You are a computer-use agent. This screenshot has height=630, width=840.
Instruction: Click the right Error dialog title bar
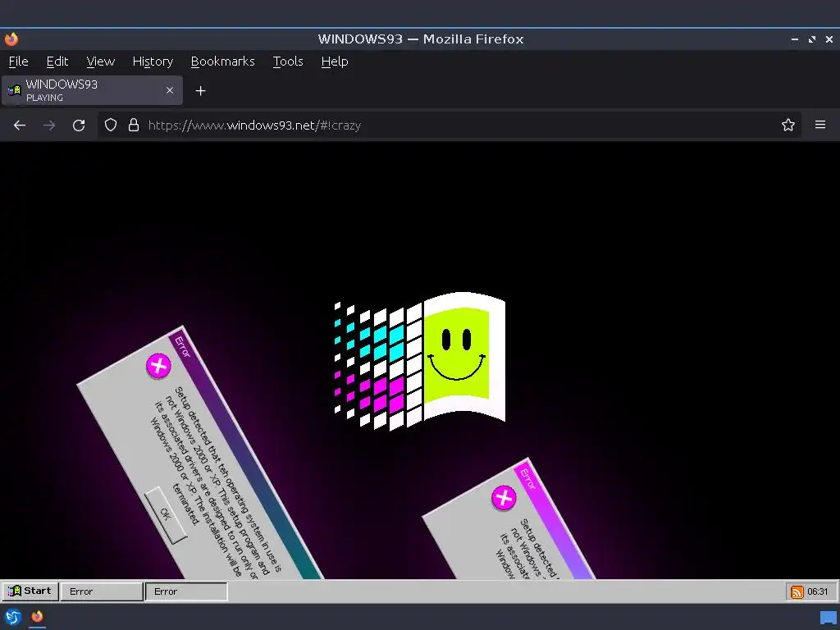[x=554, y=521]
